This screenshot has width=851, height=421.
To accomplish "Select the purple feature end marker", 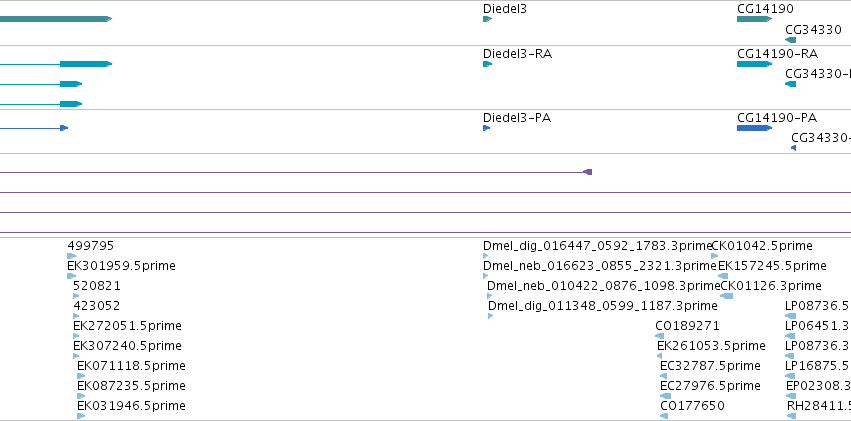I will click(x=587, y=172).
